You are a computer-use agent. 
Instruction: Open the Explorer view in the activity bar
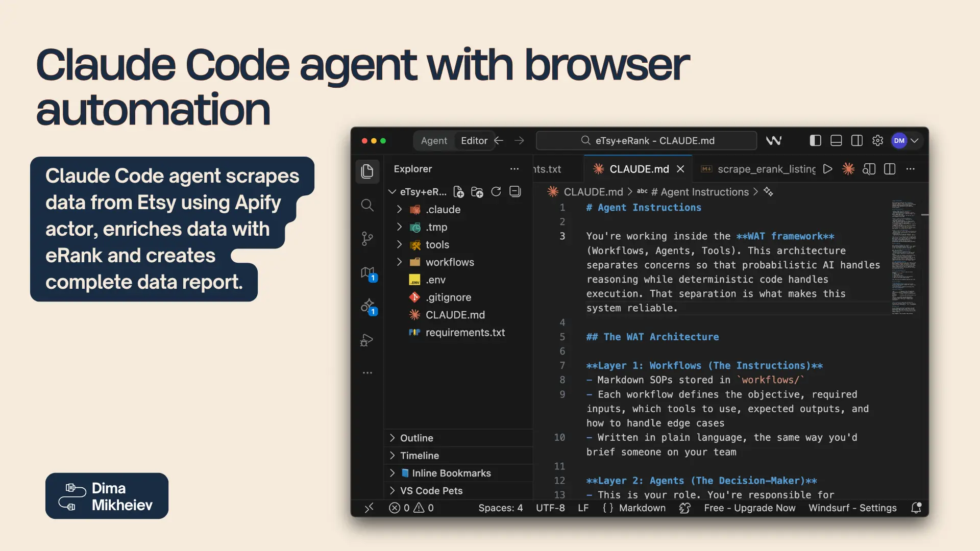(367, 171)
